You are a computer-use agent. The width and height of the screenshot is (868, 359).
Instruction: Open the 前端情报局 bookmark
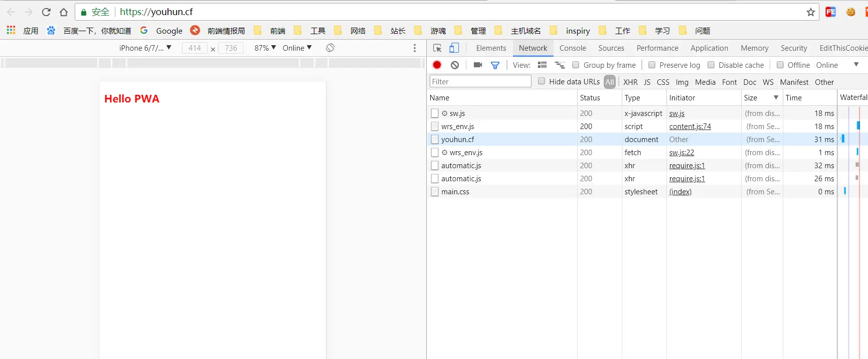218,31
